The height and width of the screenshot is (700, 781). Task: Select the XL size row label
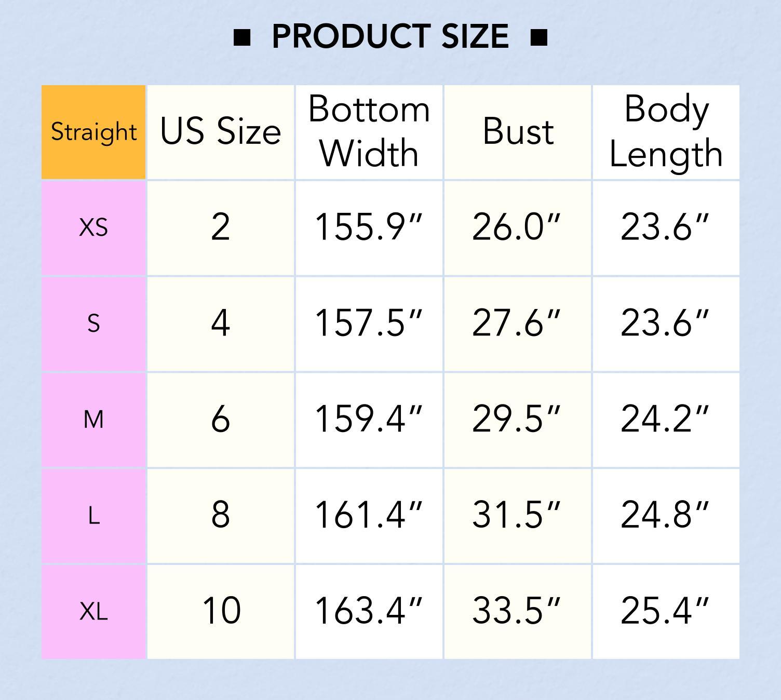point(93,611)
